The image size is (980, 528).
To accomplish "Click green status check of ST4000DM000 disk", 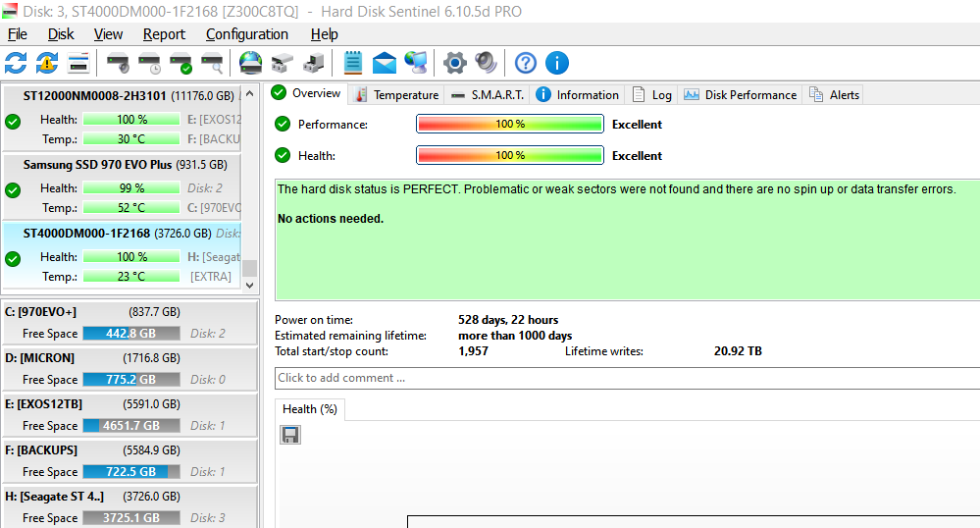I will click(13, 259).
